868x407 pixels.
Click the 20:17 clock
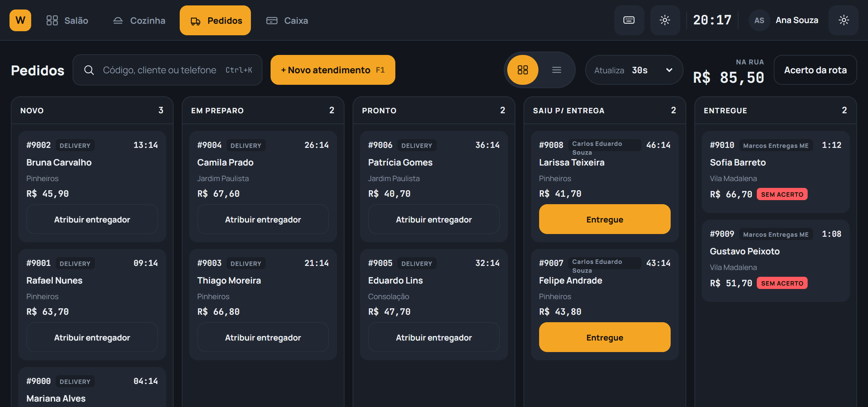tap(712, 20)
